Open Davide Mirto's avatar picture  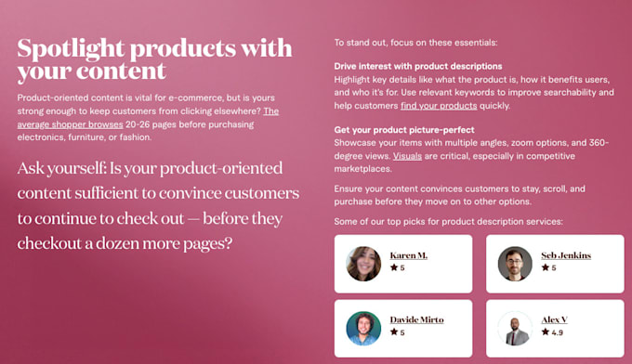point(363,328)
